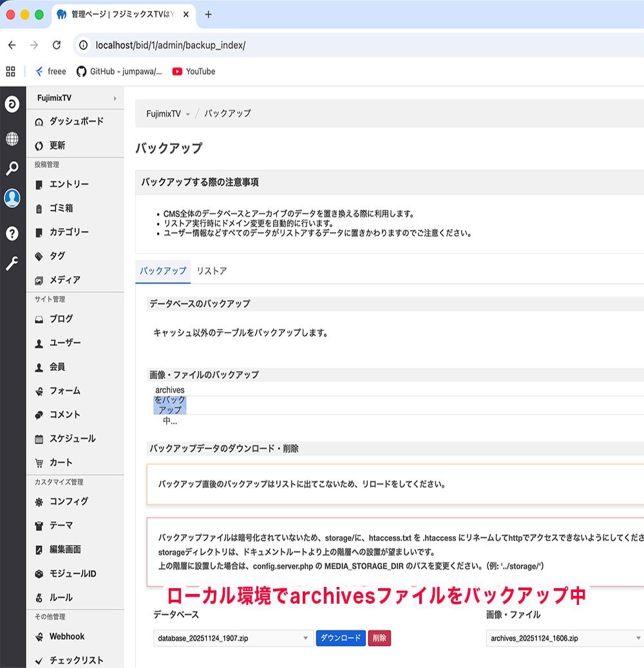This screenshot has width=644, height=668.
Task: Click the magnifier search icon in sidebar
Action: tap(12, 169)
